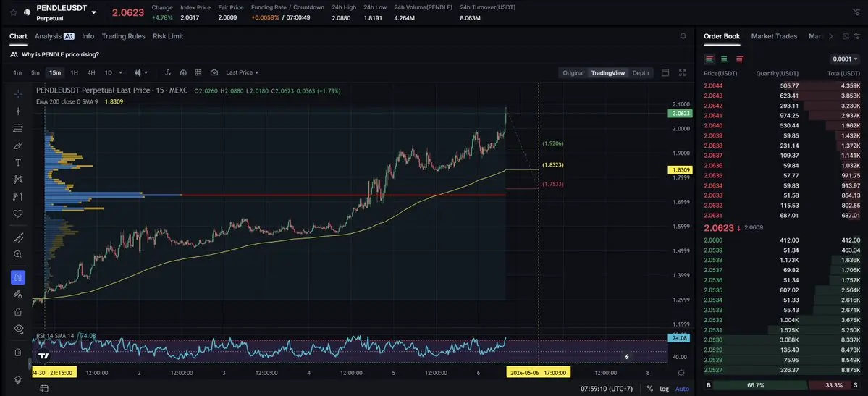Show both bids and asks order book view
868x396 pixels.
click(709, 59)
